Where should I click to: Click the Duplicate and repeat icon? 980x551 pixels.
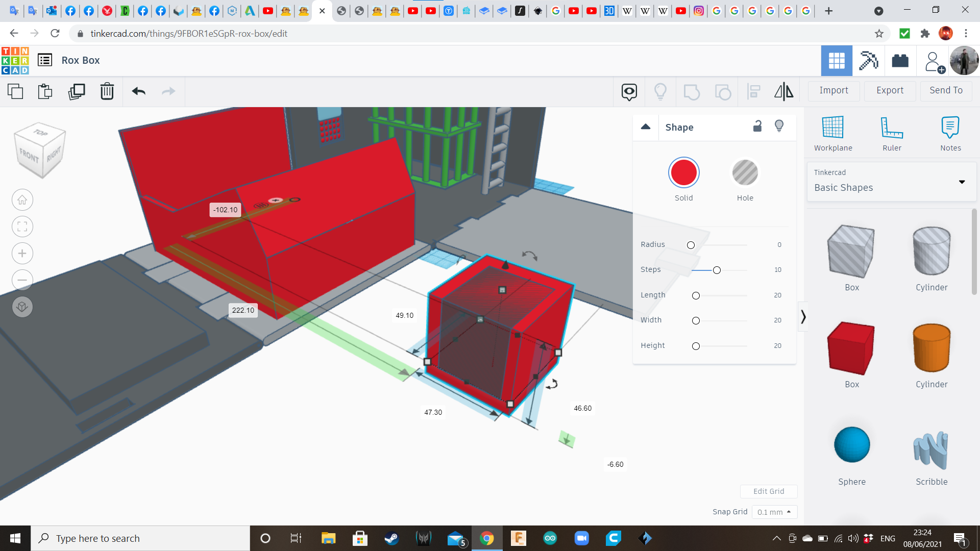[77, 91]
